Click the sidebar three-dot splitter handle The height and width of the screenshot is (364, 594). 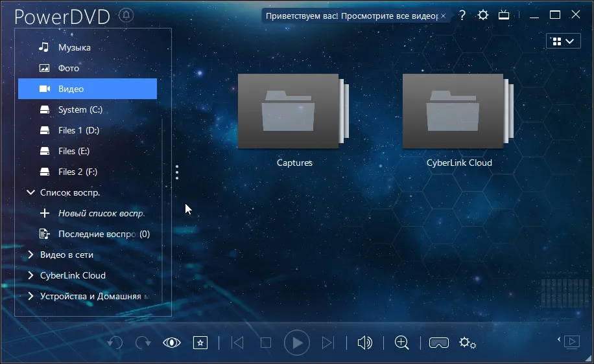177,172
